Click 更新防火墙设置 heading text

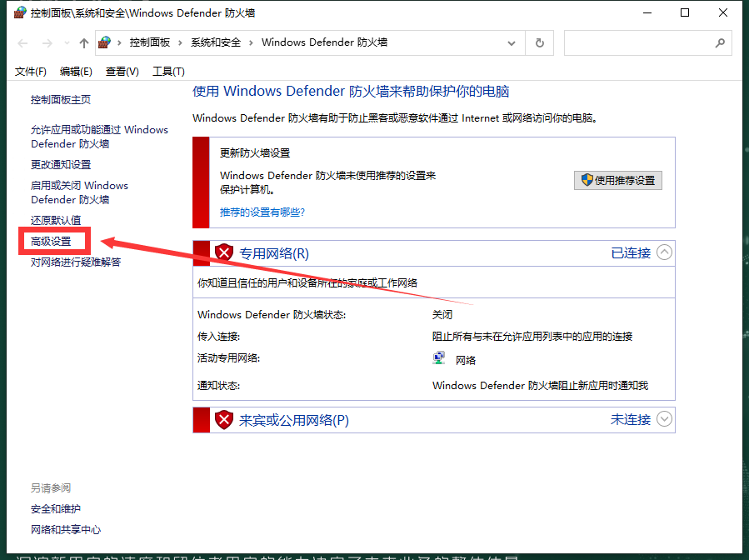[255, 152]
